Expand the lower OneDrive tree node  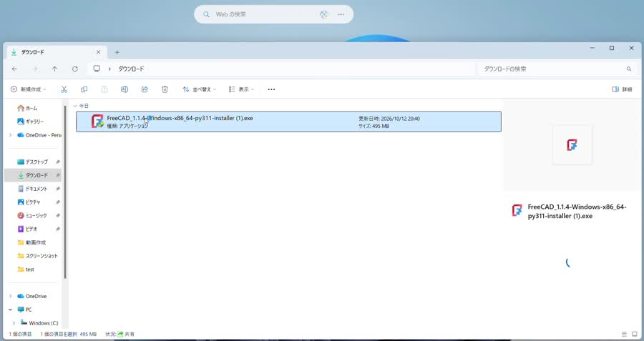[11, 296]
